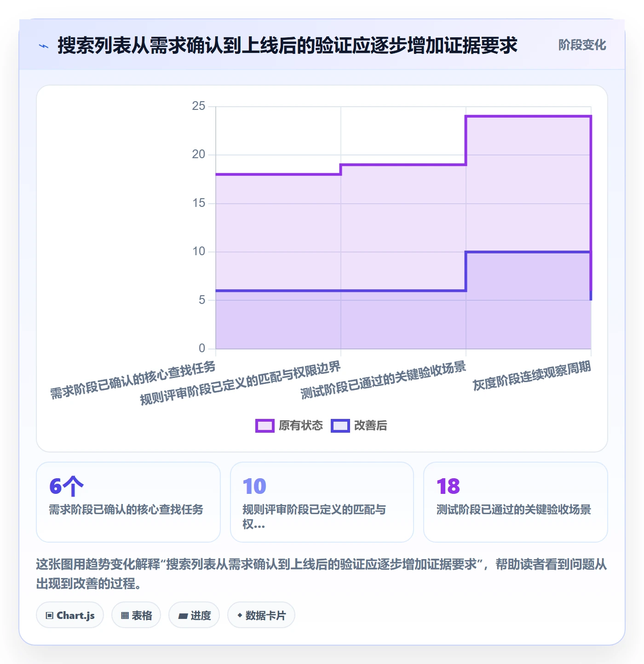Open the stat card showing 10
This screenshot has height=664, width=644.
click(322, 502)
